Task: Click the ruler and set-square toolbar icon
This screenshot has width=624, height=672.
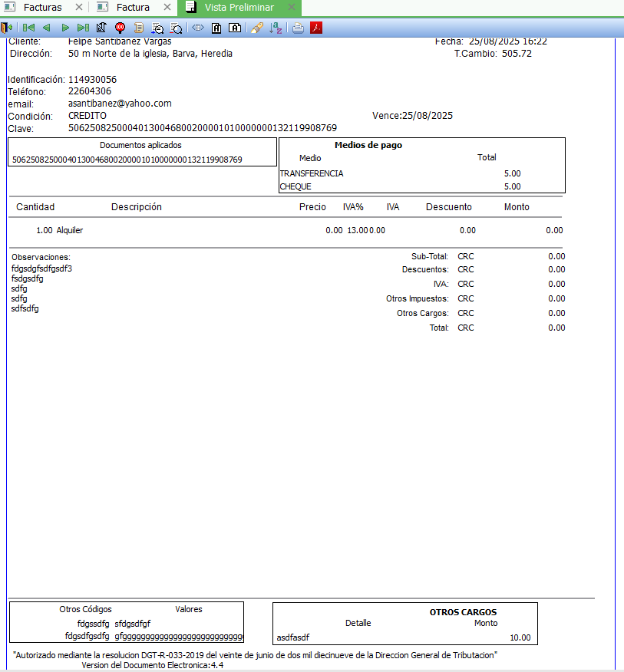Action: [101, 28]
